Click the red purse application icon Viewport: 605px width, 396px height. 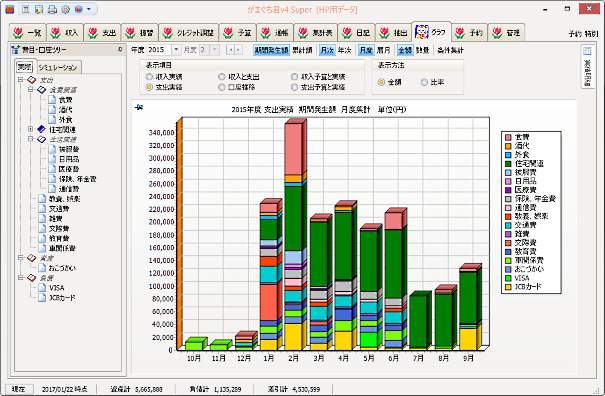[x=10, y=9]
